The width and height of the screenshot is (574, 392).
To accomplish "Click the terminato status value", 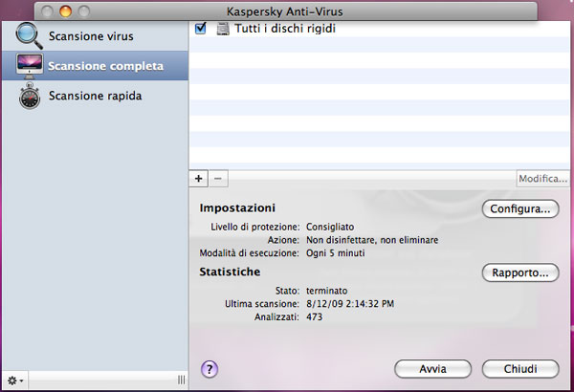I will [326, 291].
